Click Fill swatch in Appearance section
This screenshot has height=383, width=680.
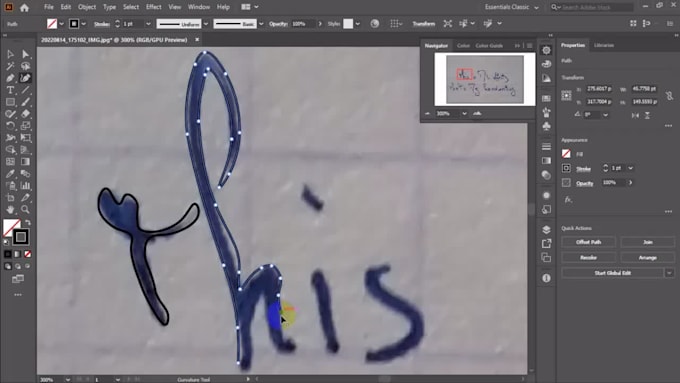pyautogui.click(x=566, y=154)
